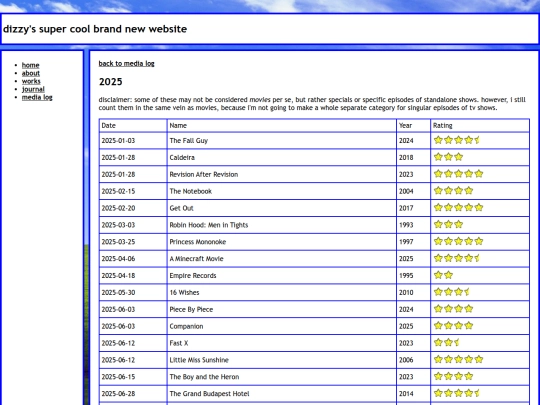Open the home link in sidebar
Image resolution: width=540 pixels, height=405 pixels.
pos(30,65)
